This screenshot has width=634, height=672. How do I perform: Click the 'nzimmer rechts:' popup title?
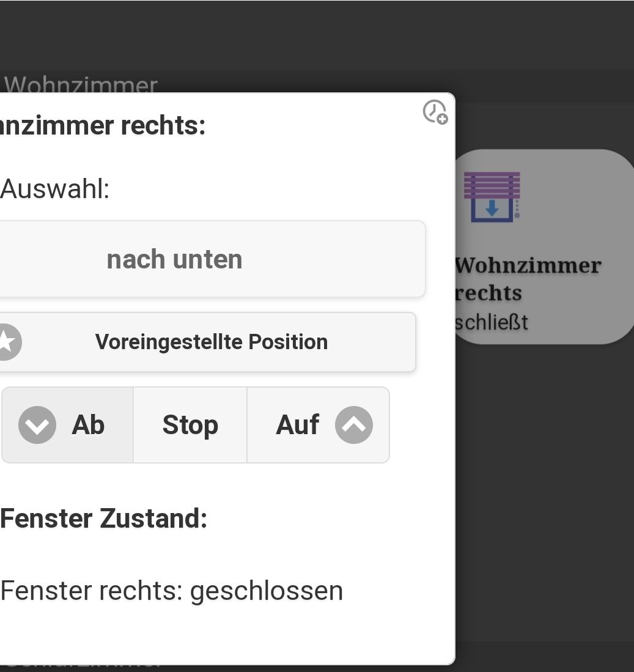point(103,125)
